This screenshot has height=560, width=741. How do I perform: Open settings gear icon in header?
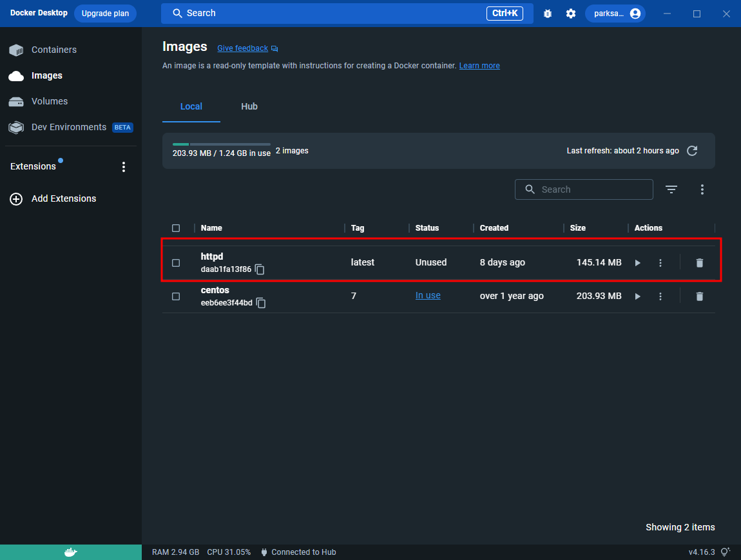[x=571, y=14]
